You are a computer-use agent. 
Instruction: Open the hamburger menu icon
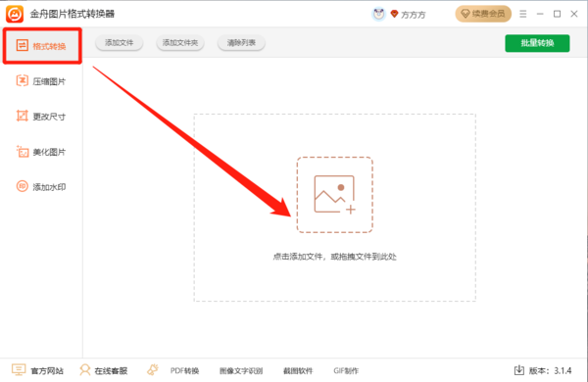point(523,14)
